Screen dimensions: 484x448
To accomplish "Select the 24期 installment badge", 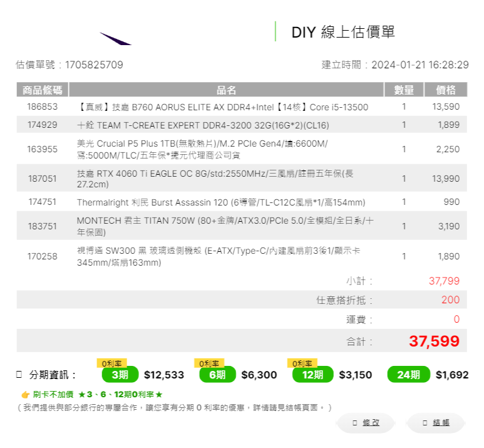I will tap(408, 375).
